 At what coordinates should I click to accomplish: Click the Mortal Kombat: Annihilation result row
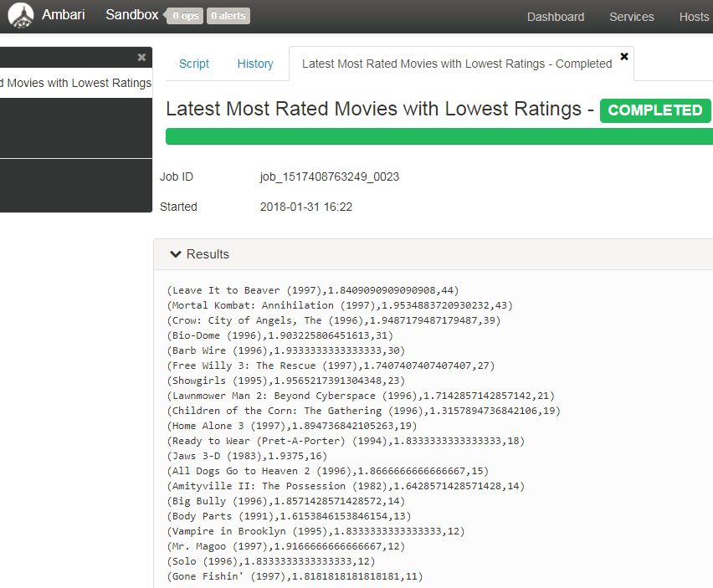(340, 305)
